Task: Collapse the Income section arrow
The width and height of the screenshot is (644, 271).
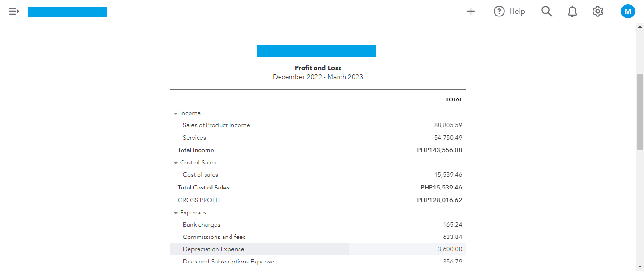Action: (x=176, y=114)
